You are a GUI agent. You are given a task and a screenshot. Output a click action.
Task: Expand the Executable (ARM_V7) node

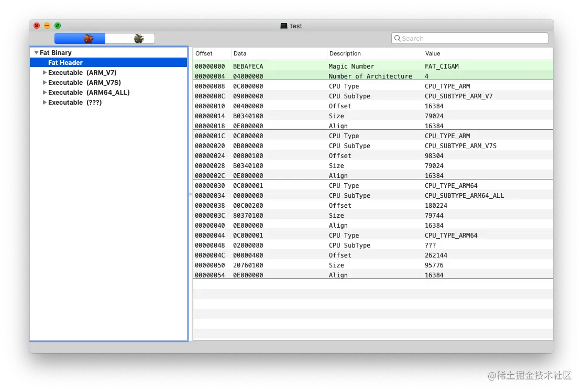click(x=45, y=72)
